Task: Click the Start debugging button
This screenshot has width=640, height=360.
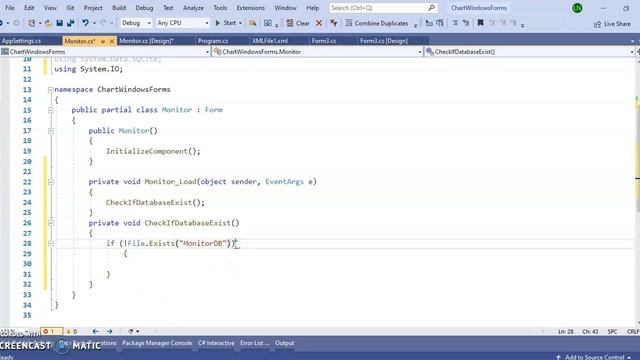Action: tap(225, 23)
